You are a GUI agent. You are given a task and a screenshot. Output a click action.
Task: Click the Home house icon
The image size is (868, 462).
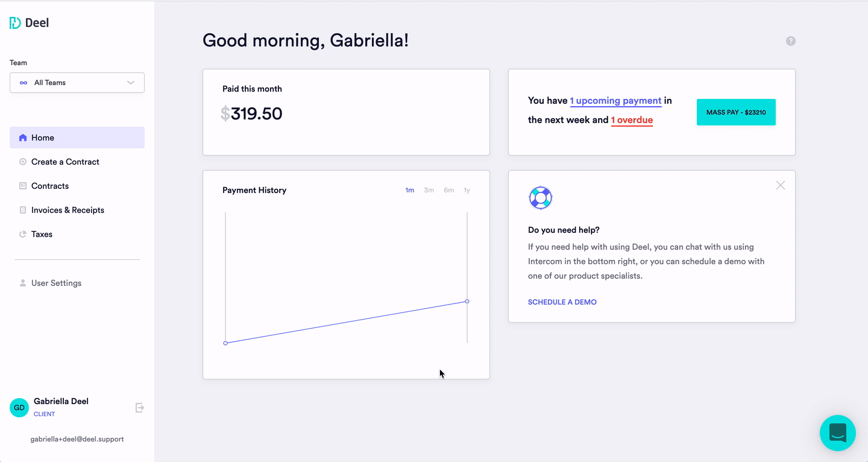(23, 138)
